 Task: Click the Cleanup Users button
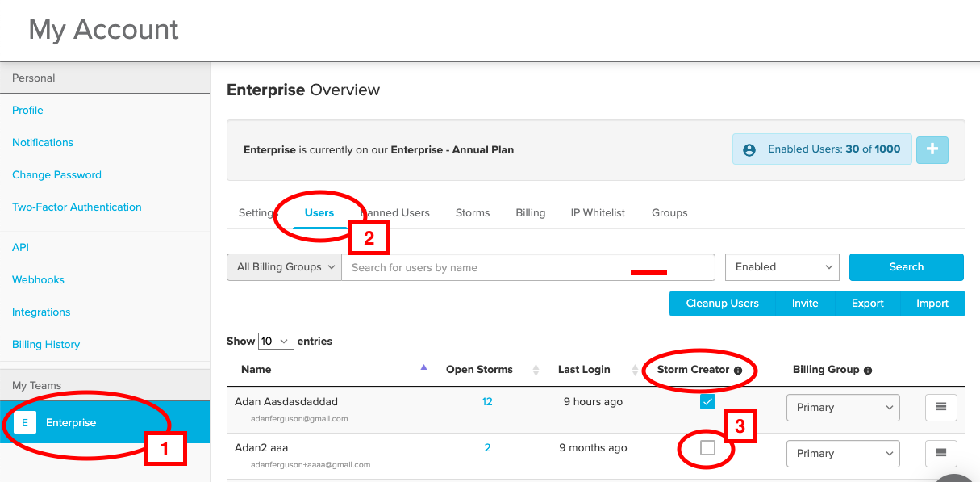point(723,304)
